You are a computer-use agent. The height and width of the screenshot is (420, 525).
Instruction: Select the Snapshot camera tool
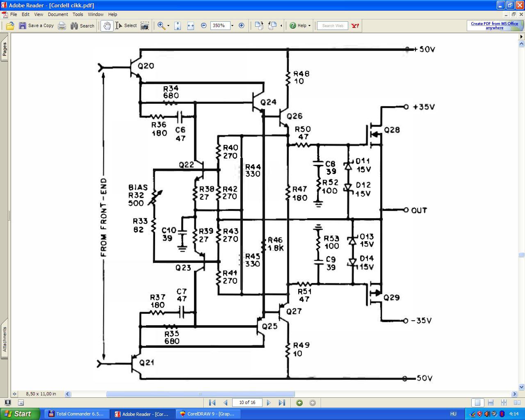pos(145,25)
